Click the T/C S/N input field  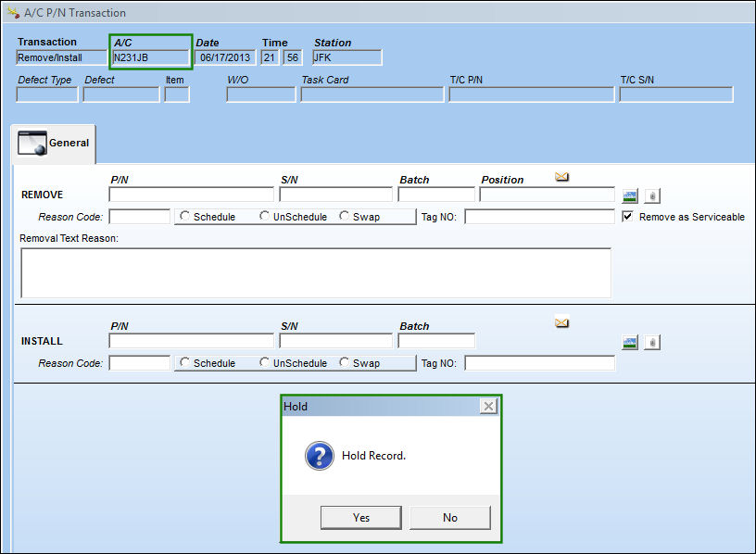pos(676,94)
